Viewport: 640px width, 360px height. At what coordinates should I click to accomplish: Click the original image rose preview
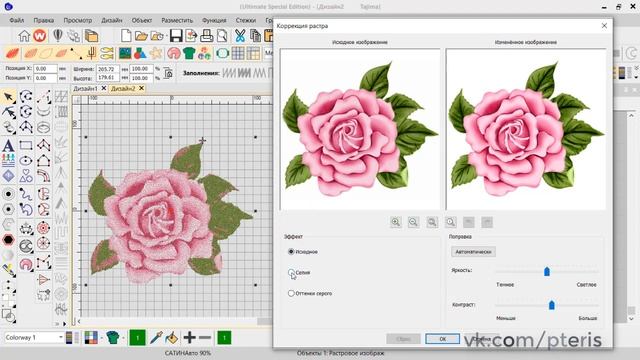click(360, 129)
